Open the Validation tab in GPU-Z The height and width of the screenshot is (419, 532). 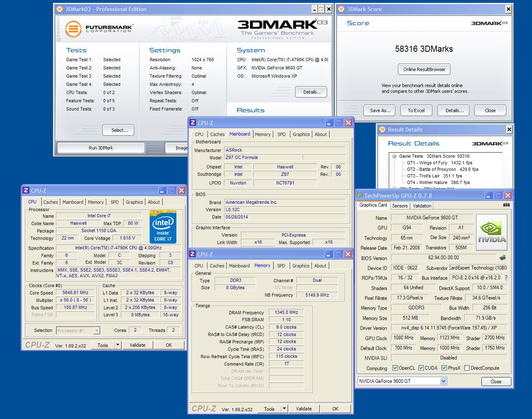tap(422, 206)
